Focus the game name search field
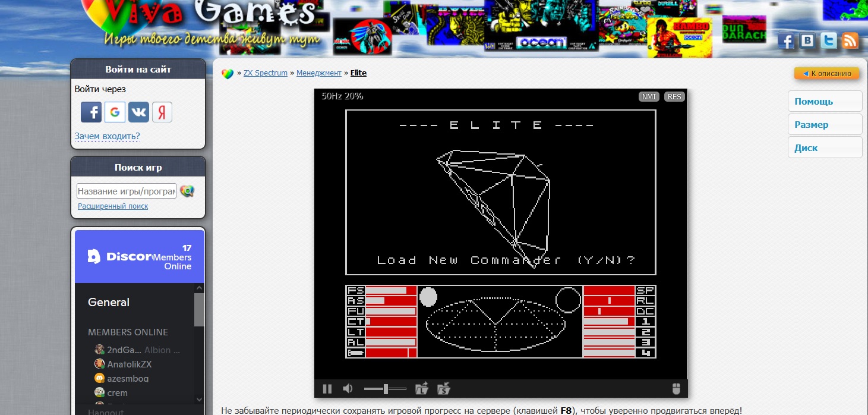This screenshot has height=415, width=868. coord(127,191)
